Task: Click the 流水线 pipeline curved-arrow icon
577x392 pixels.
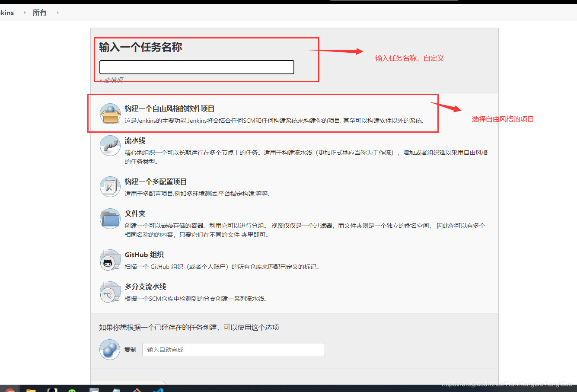Action: pos(110,146)
